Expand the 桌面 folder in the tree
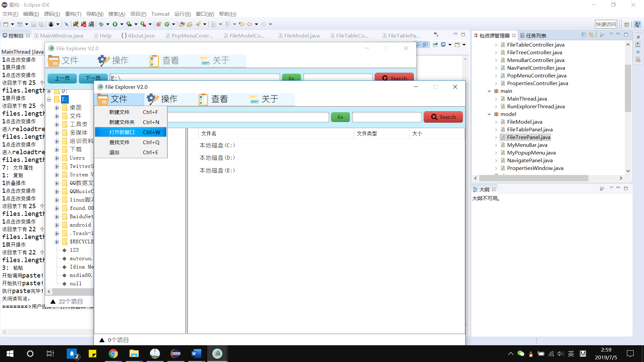Viewport: 644px width, 362px height. click(x=56, y=108)
